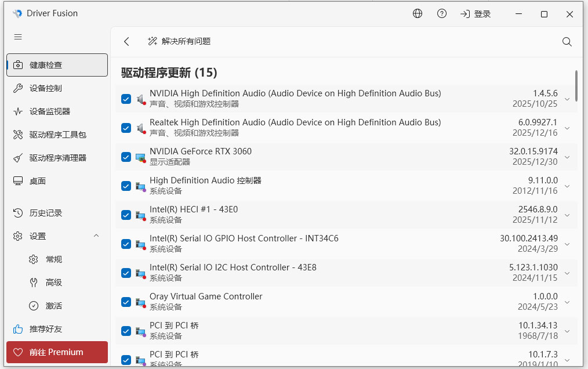The width and height of the screenshot is (588, 369).
Task: Deselect the Oray Virtual Game Controller update
Action: (126, 302)
